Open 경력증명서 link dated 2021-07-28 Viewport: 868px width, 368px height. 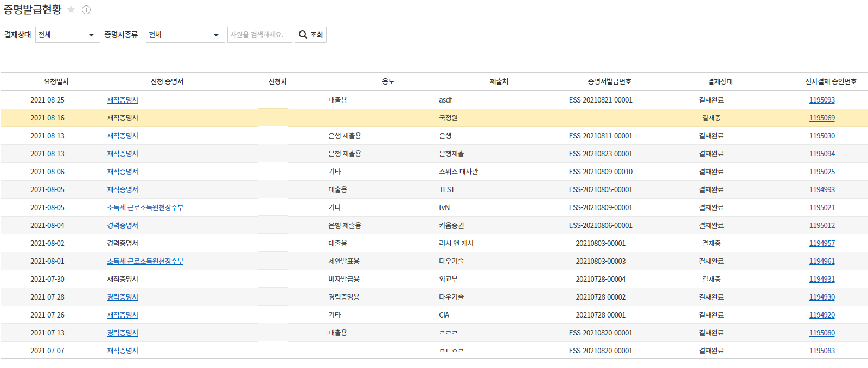click(122, 297)
